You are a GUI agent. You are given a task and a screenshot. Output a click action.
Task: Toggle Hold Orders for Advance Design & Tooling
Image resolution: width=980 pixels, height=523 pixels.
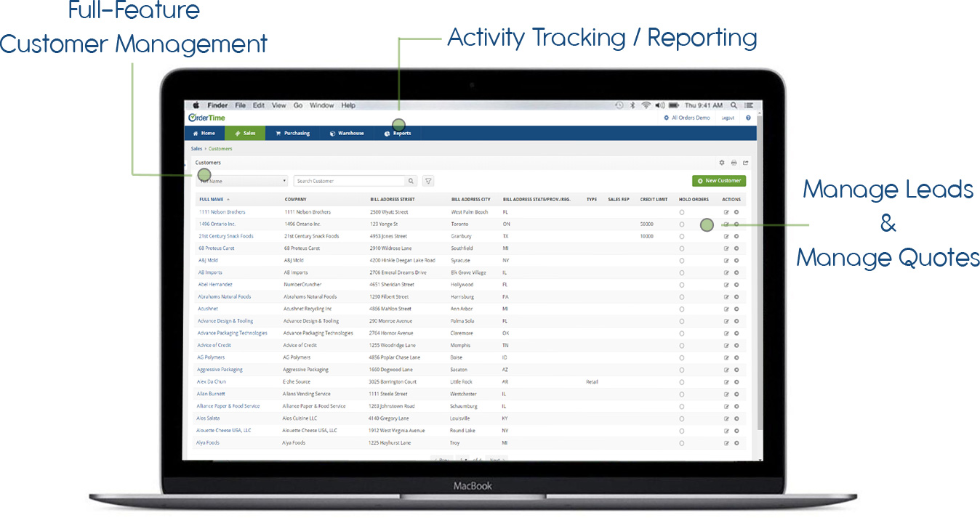pyautogui.click(x=681, y=321)
